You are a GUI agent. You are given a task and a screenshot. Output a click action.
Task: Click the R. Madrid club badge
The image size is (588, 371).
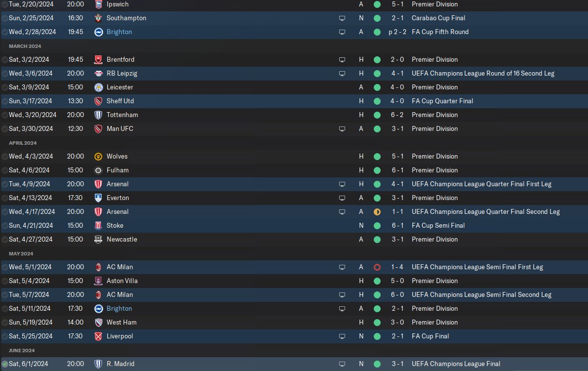coord(98,364)
